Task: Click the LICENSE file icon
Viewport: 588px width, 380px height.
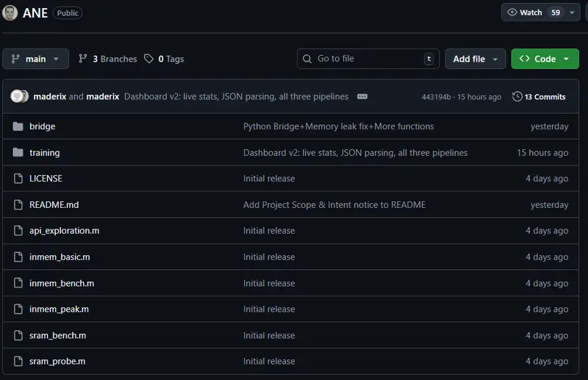Action: pos(18,179)
